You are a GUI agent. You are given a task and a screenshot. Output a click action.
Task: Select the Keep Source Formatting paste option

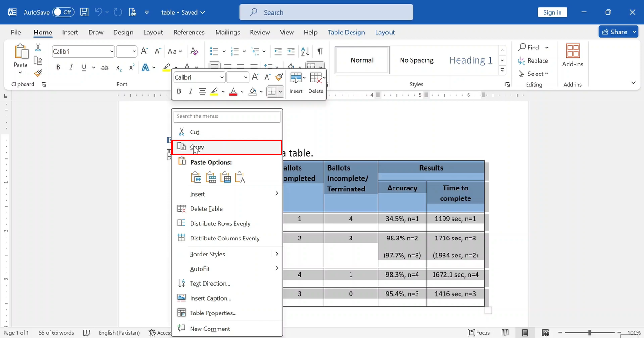coord(196,177)
